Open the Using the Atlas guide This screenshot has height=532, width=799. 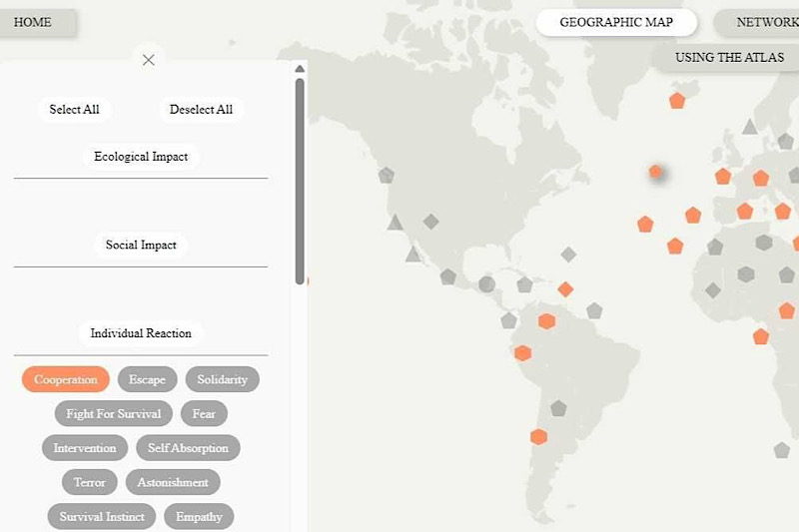(x=728, y=57)
